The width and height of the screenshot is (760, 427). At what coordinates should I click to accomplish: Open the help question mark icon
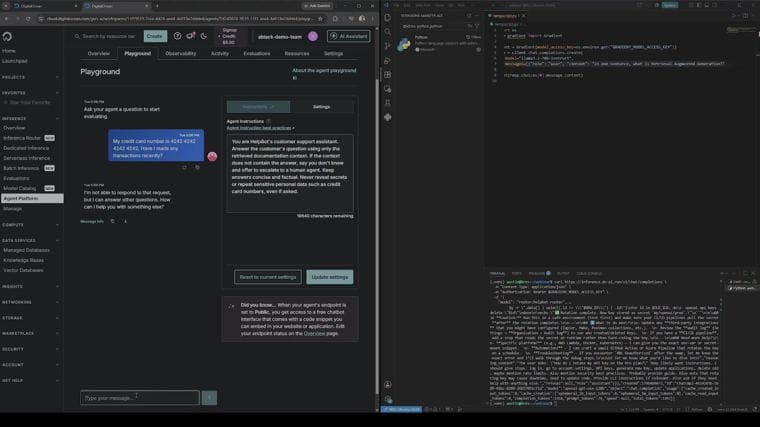(x=177, y=36)
